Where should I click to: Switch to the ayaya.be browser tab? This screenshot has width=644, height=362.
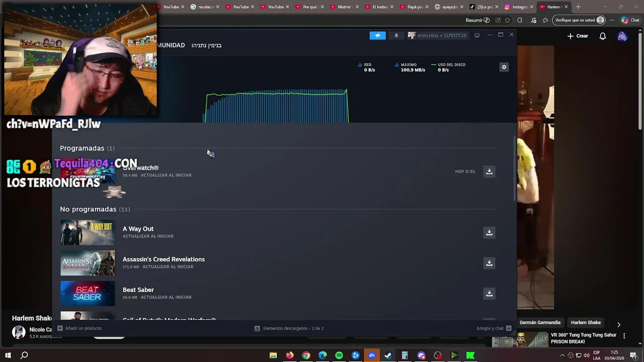(x=449, y=7)
